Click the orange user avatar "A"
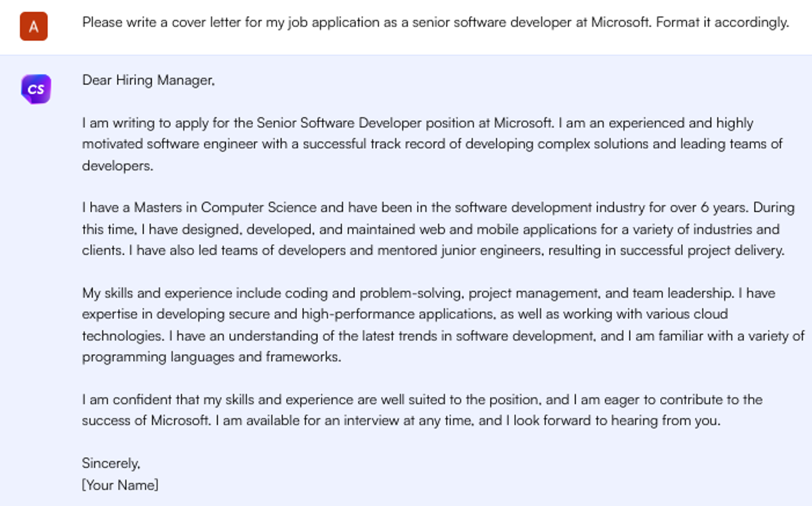Viewport: 812px width, 506px height. [34, 26]
